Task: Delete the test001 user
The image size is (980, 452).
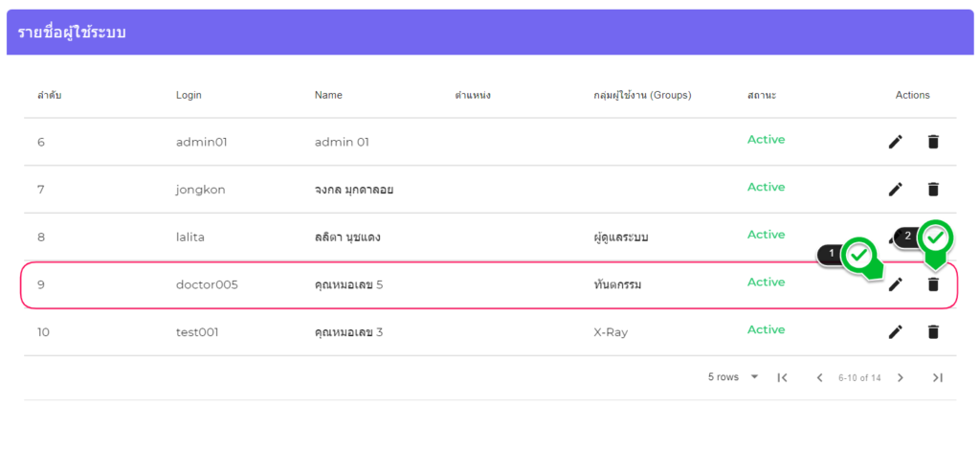Action: point(933,331)
